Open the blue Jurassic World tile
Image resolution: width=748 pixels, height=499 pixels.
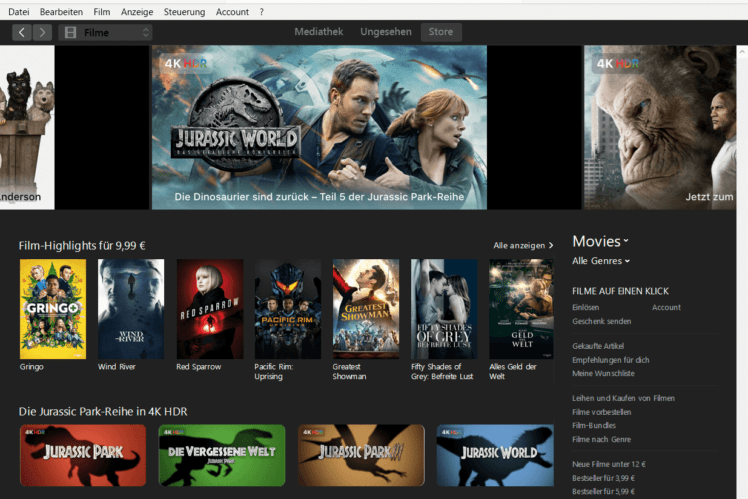pos(495,456)
